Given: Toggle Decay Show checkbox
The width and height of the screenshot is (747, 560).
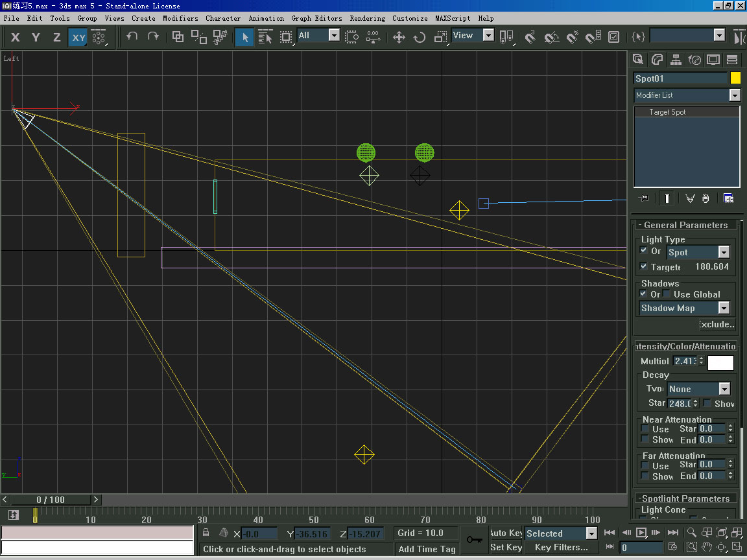Looking at the screenshot, I should coord(707,403).
